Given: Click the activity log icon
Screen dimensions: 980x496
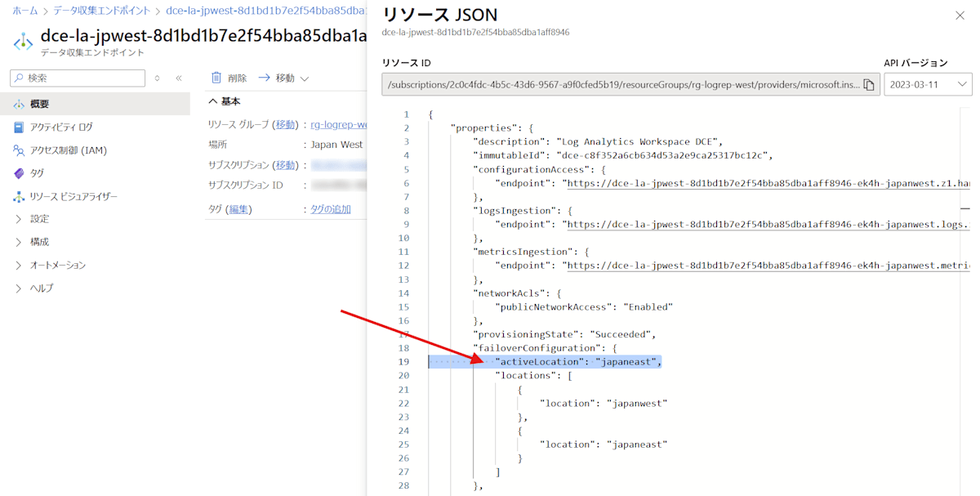Looking at the screenshot, I should click(x=19, y=127).
